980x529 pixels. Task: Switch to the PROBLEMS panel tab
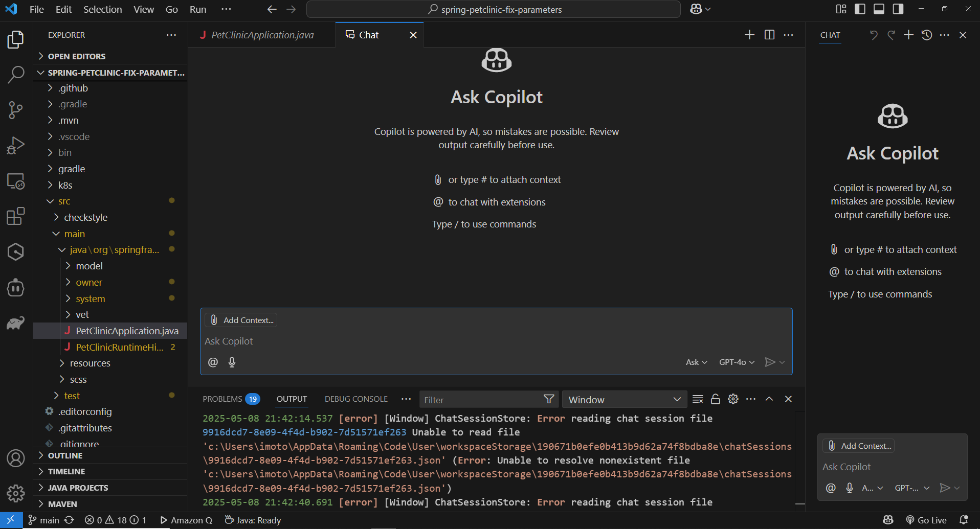click(231, 399)
